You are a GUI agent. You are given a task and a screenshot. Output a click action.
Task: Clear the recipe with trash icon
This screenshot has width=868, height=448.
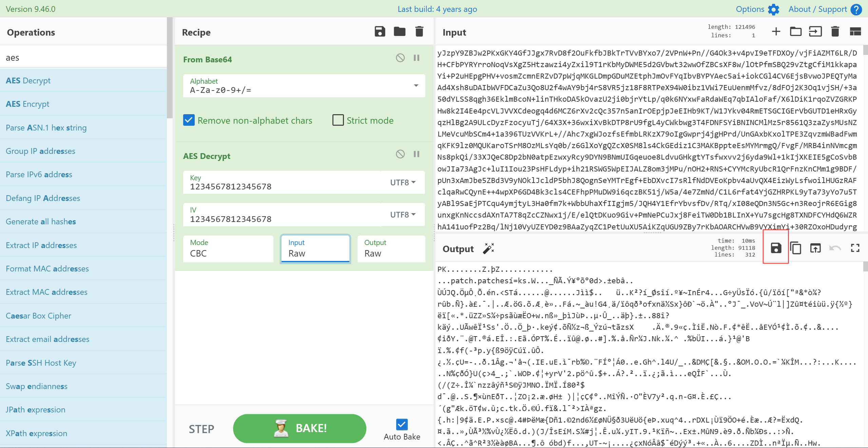click(x=419, y=32)
